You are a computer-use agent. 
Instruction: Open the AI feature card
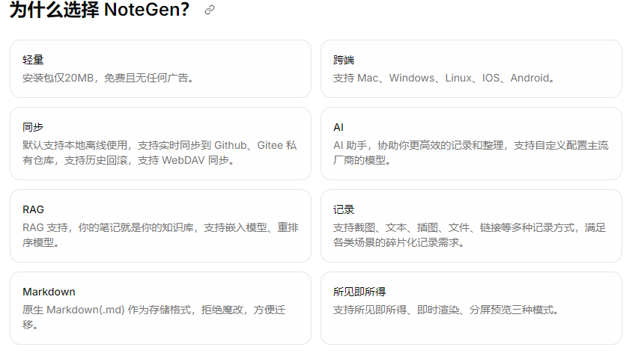[x=471, y=144]
